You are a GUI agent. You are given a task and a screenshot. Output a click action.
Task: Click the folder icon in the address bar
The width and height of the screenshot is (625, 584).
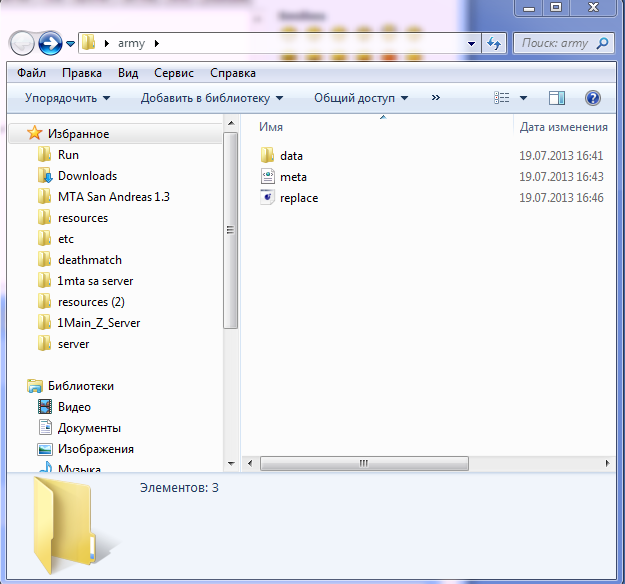88,43
